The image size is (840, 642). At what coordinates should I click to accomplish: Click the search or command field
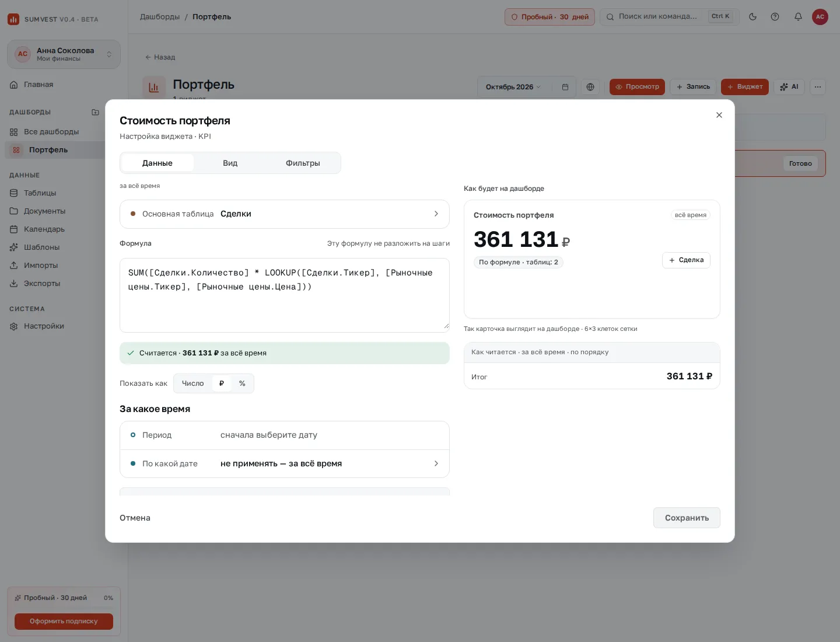[x=670, y=17]
